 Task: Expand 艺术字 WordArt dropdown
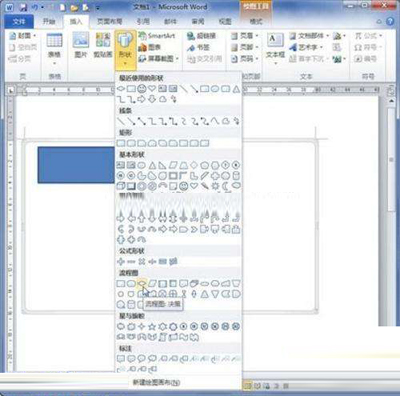[x=306, y=47]
